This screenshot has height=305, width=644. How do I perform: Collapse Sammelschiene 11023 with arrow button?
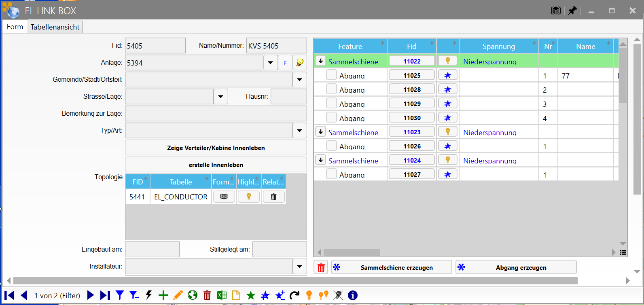321,131
